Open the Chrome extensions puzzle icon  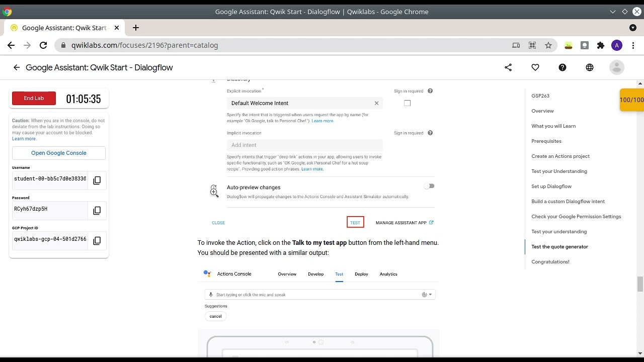pos(601,45)
